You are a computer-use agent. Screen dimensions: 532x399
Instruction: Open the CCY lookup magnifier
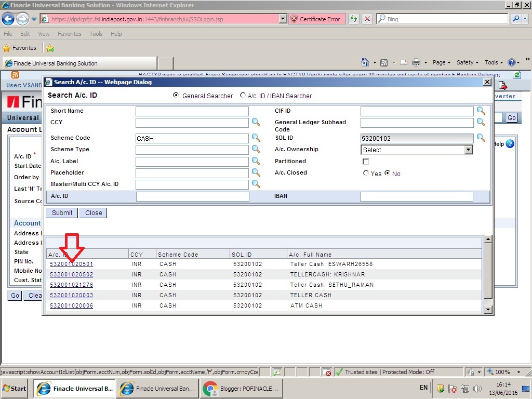click(256, 122)
